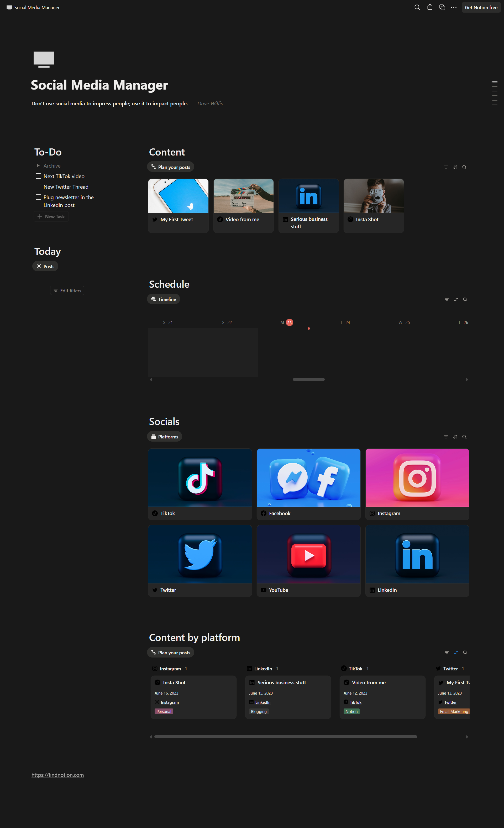504x828 pixels.
Task: Add a New Task
Action: click(51, 217)
